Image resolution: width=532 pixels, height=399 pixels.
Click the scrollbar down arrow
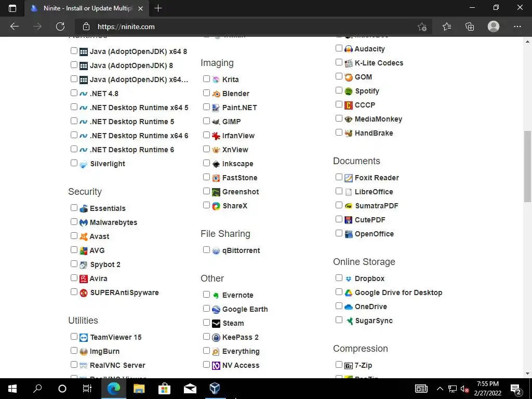pyautogui.click(x=528, y=374)
